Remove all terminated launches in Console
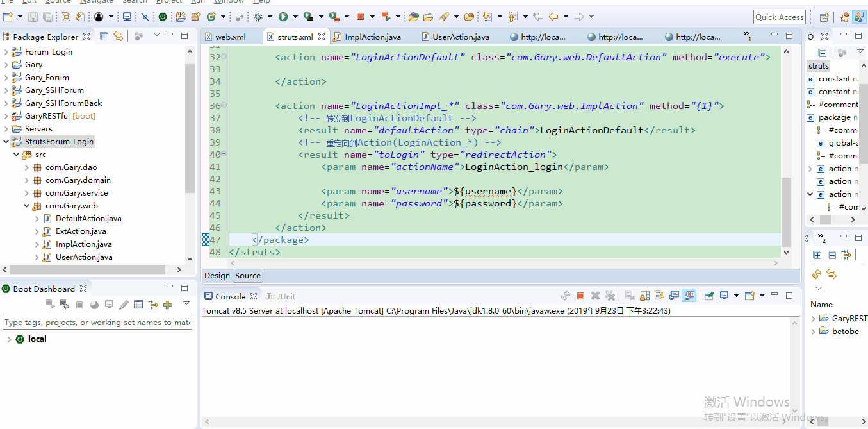Viewport: 868px width, 429px height. [x=610, y=296]
